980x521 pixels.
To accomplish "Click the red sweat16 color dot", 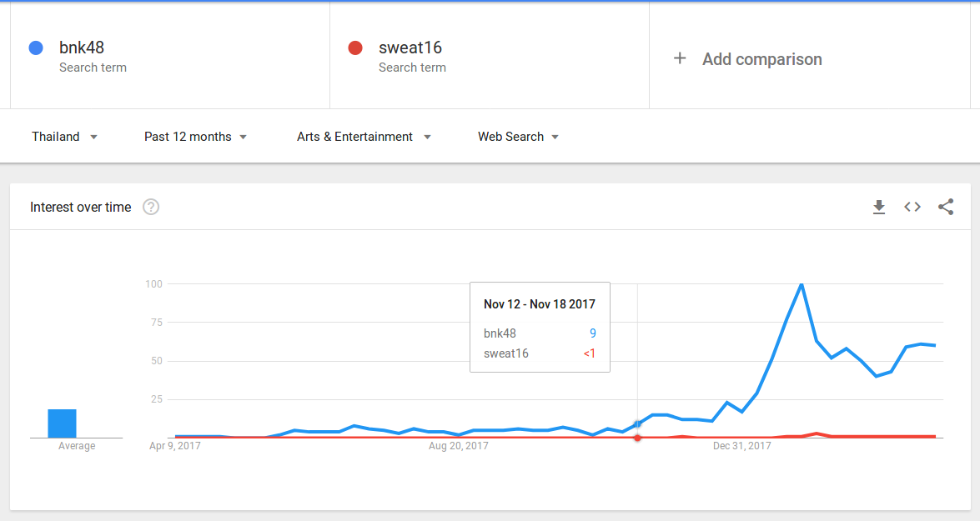I will (355, 48).
